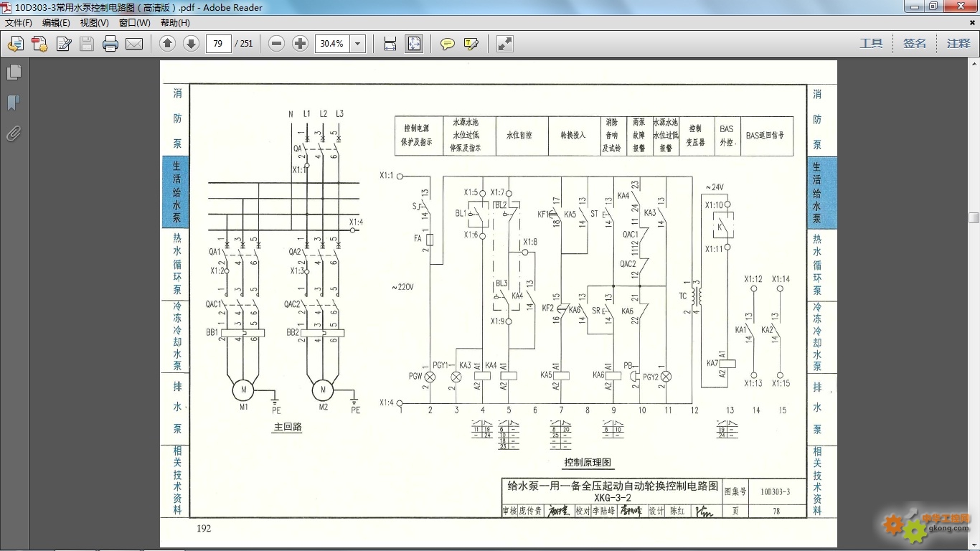Open the 编辑(E) menu

56,23
